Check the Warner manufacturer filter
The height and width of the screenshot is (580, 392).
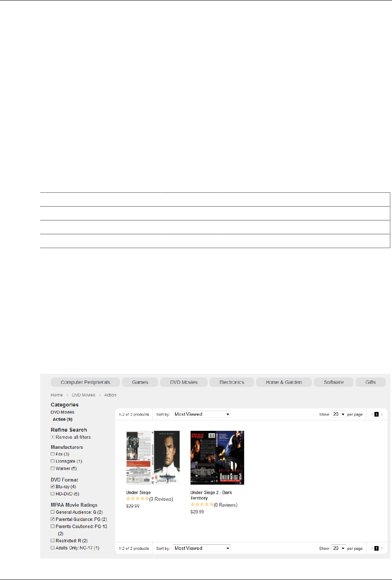[53, 469]
